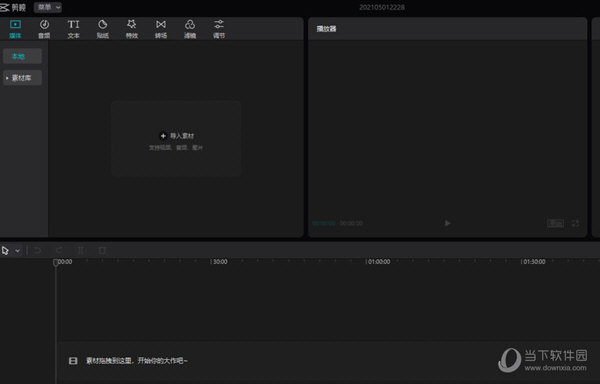Toggle fullscreen preview in the player

(576, 223)
